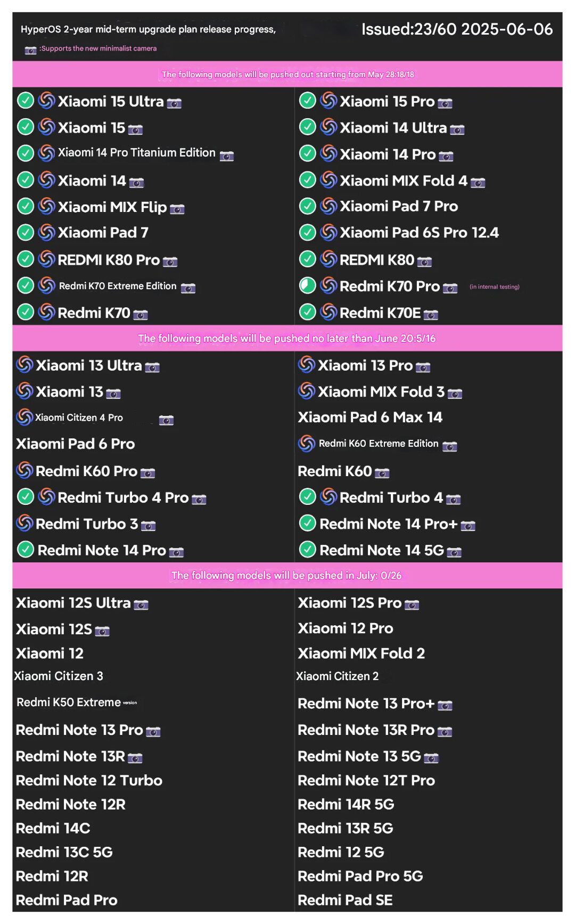This screenshot has height=924, width=575.
Task: Click the pink July rollout banner
Action: click(x=287, y=575)
